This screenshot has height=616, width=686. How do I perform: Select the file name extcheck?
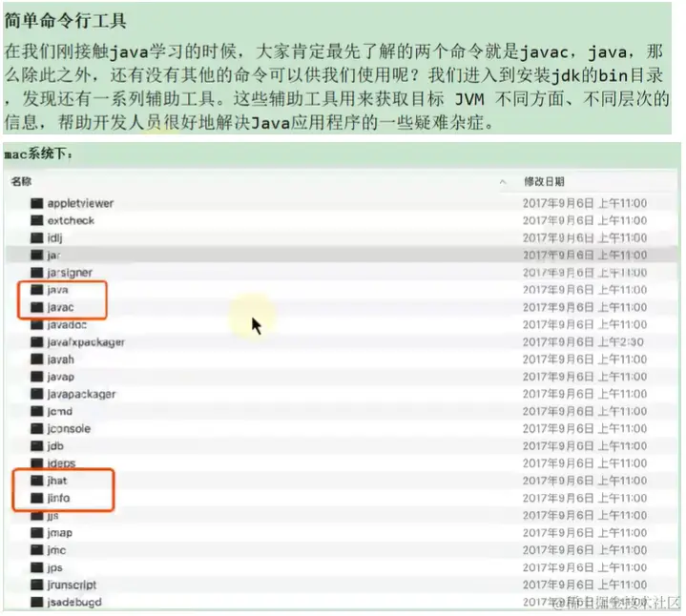coord(71,220)
